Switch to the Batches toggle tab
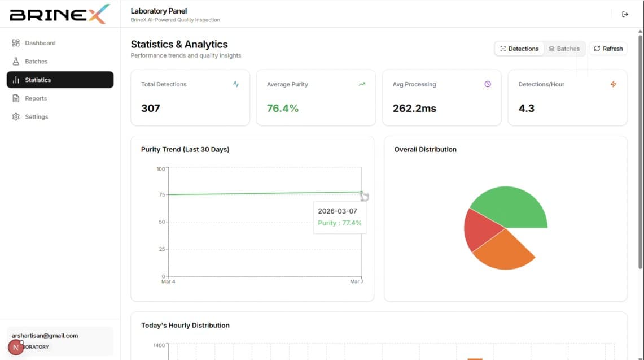Screen dimensions: 644x360 point(564,49)
